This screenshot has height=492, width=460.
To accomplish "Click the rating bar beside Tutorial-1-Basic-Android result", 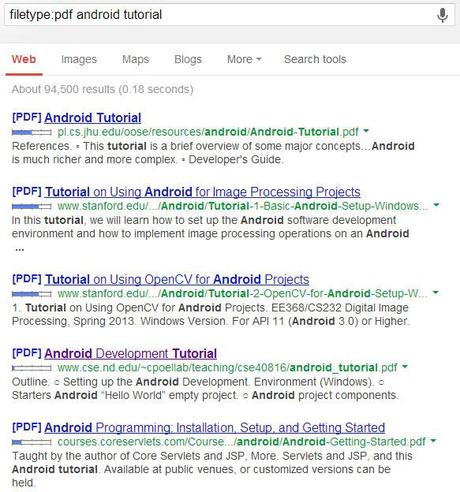I will [32, 207].
